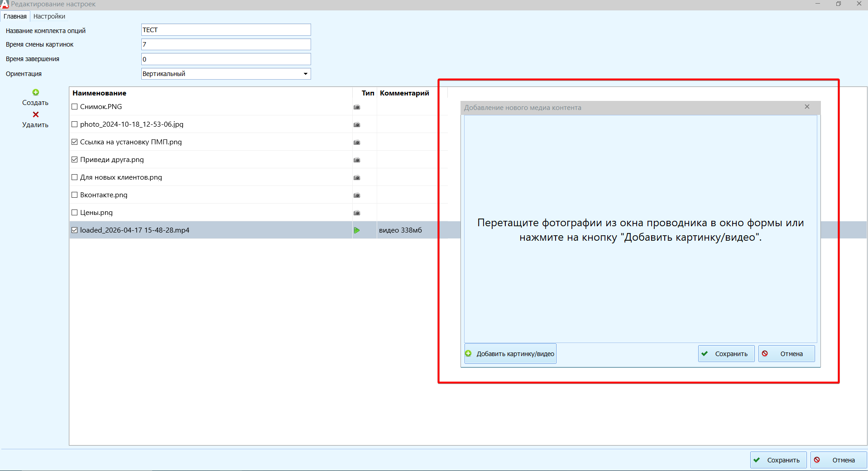The width and height of the screenshot is (868, 471).
Task: Click the green Create plus icon
Action: click(35, 92)
